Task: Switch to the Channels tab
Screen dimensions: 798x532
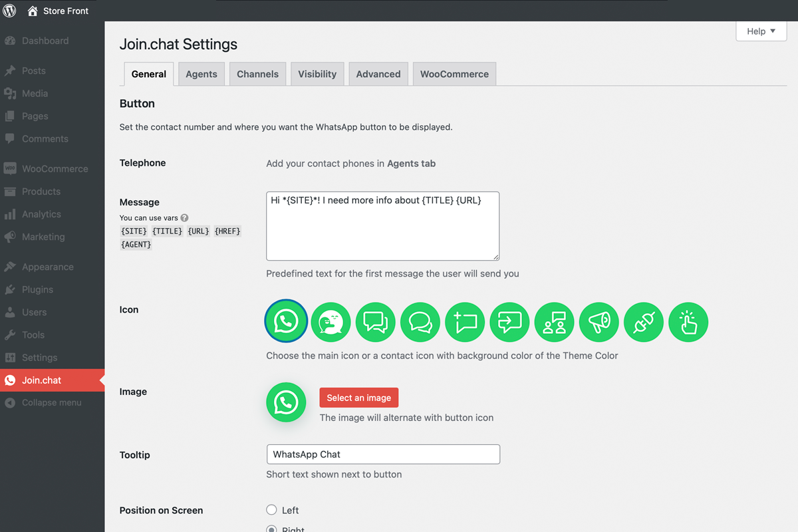Action: click(x=258, y=74)
